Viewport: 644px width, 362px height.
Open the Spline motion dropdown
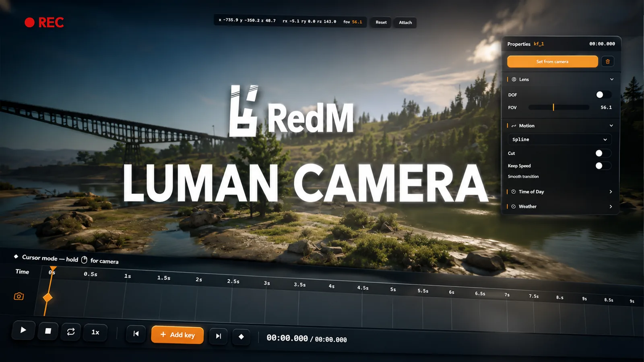pyautogui.click(x=559, y=140)
